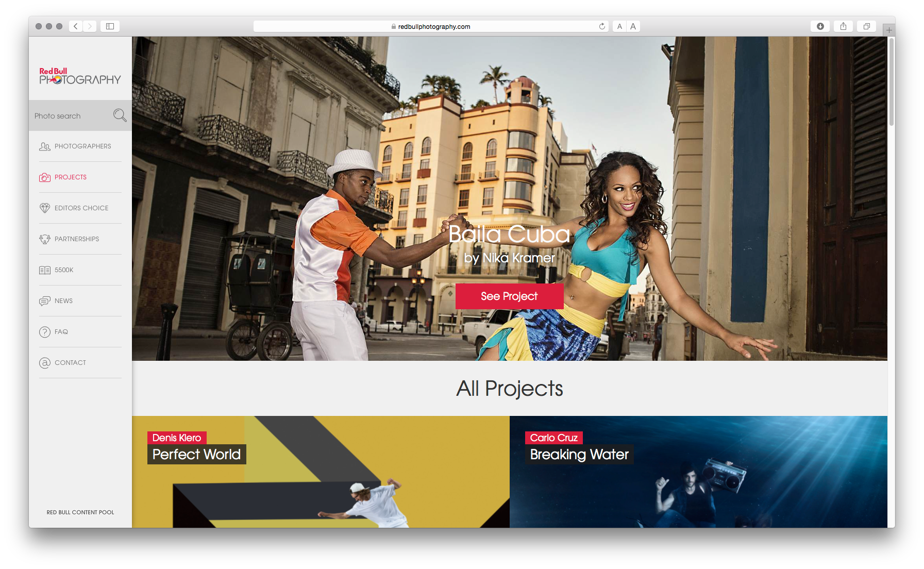Increase text size with large A
924x569 pixels.
633,26
